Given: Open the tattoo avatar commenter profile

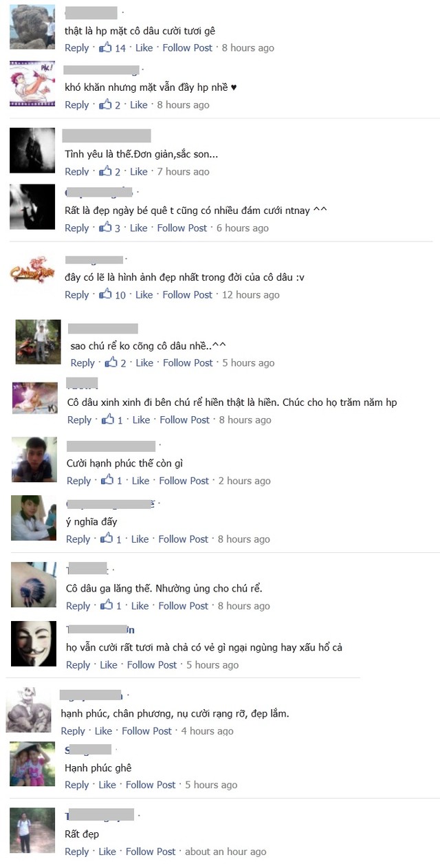Looking at the screenshot, I should pyautogui.click(x=34, y=585).
